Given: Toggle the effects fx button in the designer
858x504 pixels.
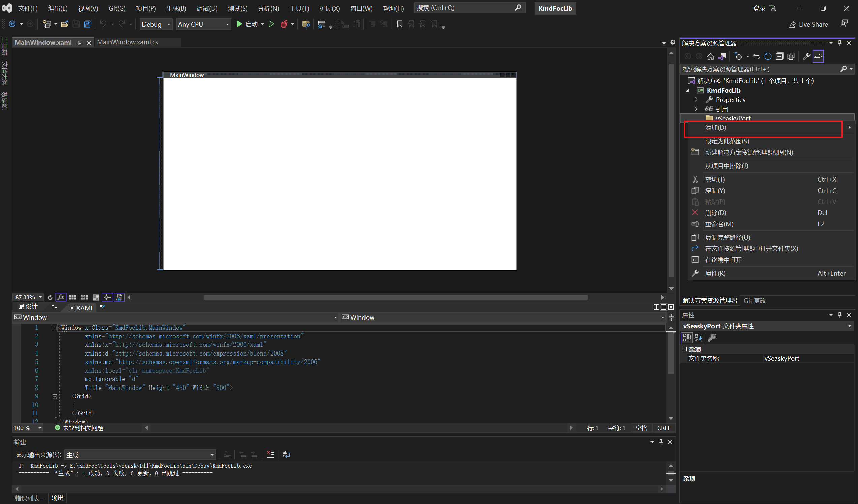Looking at the screenshot, I should [61, 297].
